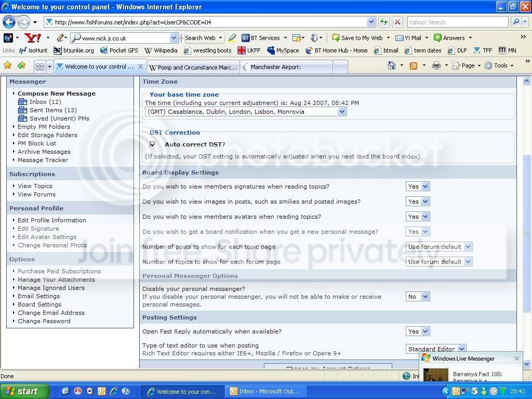Click the browser Back arrow button

[x=9, y=22]
